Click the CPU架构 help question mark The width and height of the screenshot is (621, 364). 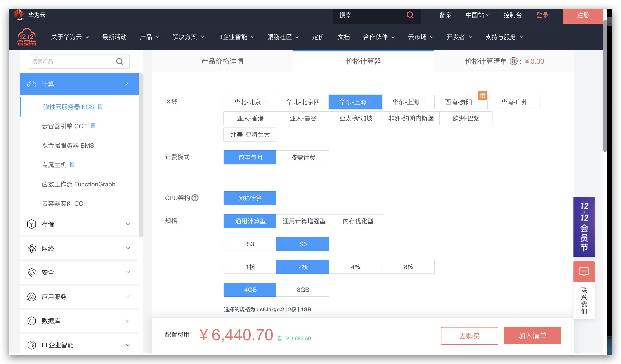[x=195, y=198]
